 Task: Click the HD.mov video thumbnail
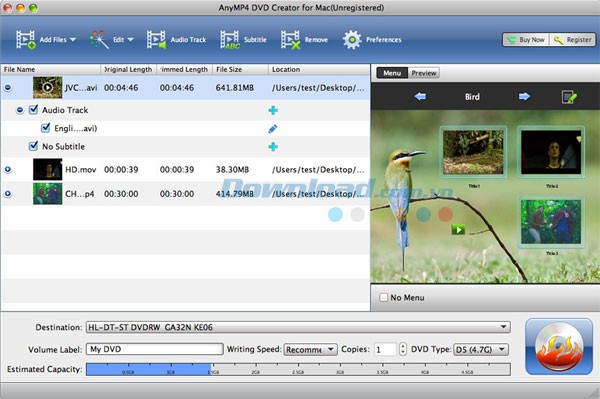coord(47,169)
